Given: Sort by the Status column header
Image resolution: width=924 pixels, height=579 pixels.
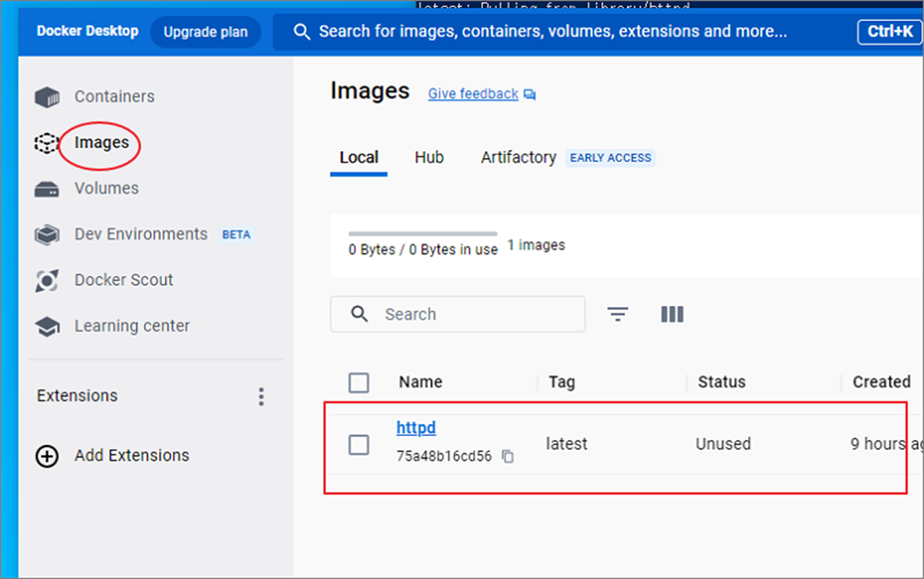Looking at the screenshot, I should (x=721, y=382).
